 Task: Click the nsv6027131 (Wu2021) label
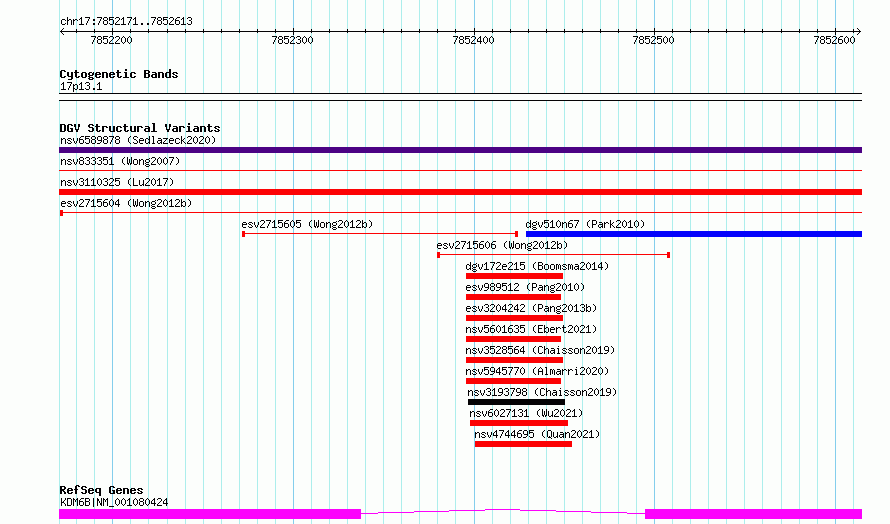pos(526,413)
